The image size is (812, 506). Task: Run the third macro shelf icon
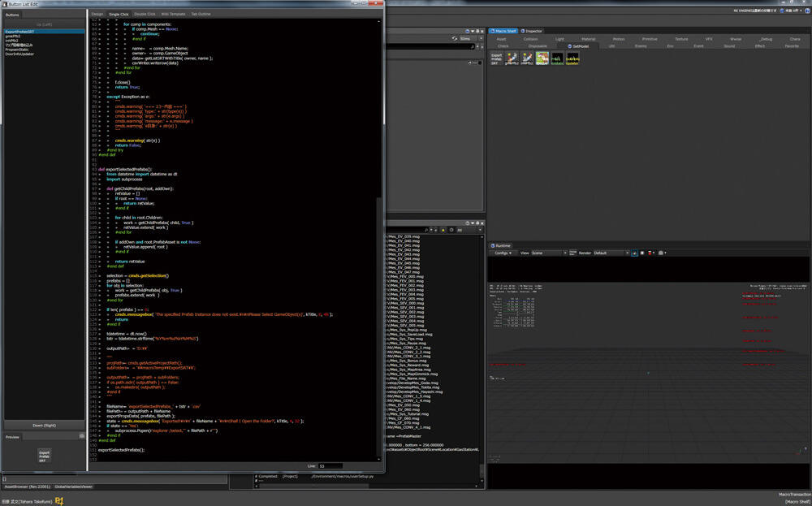(x=527, y=58)
